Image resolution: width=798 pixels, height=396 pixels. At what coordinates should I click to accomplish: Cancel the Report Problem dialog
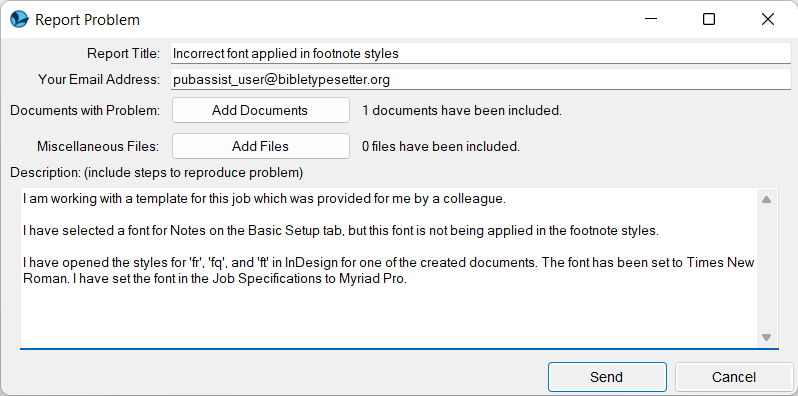(733, 377)
